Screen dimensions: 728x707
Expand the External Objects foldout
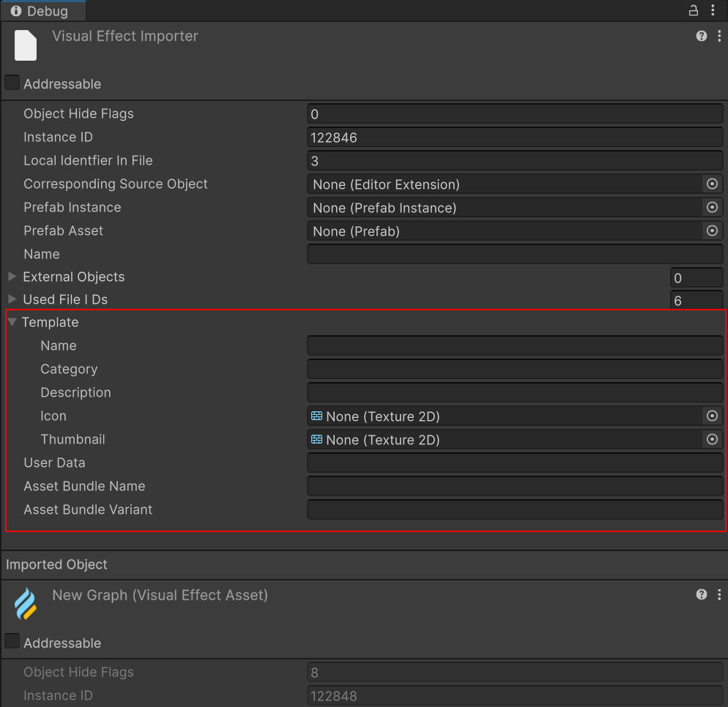tap(12, 277)
